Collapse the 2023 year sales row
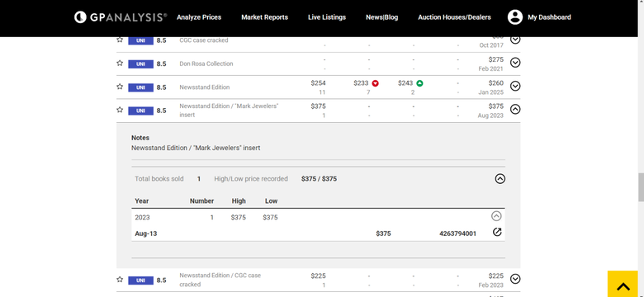 (496, 216)
